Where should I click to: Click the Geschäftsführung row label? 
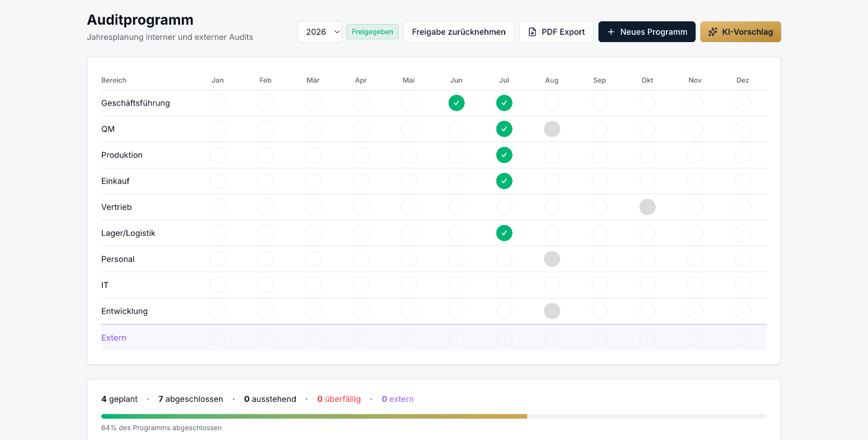click(x=135, y=103)
